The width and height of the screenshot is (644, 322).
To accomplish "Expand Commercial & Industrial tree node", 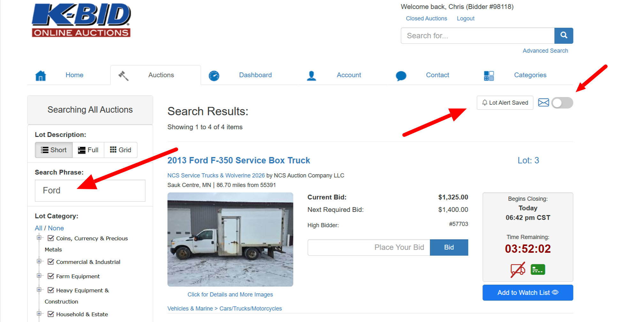I will [x=39, y=261].
